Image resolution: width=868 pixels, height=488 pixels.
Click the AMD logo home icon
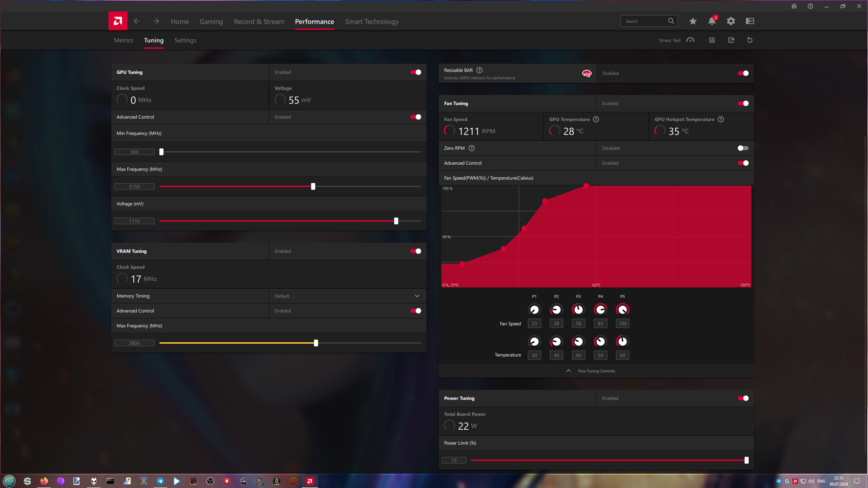118,21
